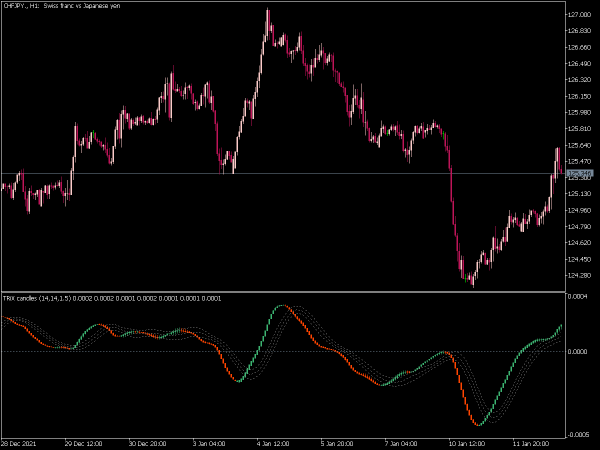Click the '125.810' price axis label
This screenshot has width=600, height=450.
tap(580, 129)
